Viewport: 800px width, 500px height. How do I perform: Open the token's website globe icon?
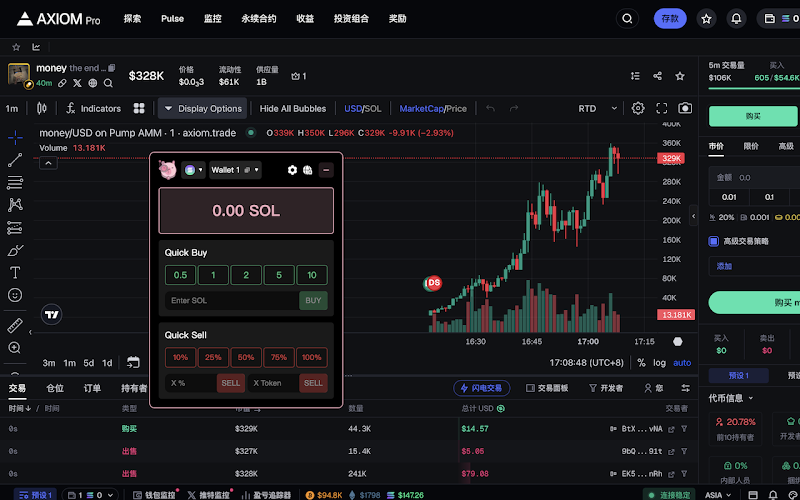click(92, 83)
